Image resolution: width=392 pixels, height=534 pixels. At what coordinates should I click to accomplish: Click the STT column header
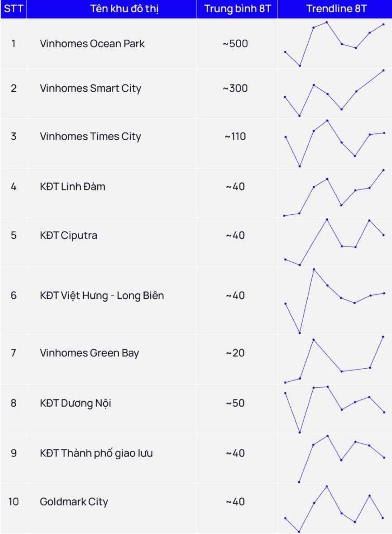pyautogui.click(x=13, y=8)
